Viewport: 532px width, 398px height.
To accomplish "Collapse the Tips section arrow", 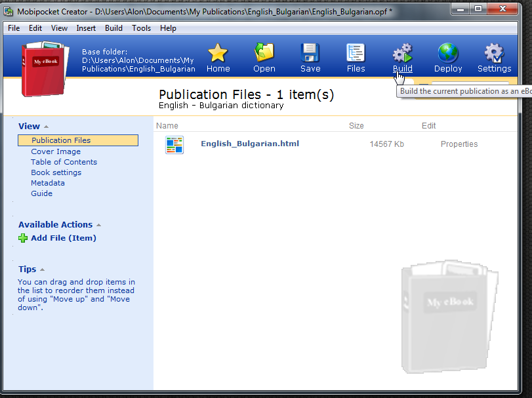I will [x=43, y=270].
